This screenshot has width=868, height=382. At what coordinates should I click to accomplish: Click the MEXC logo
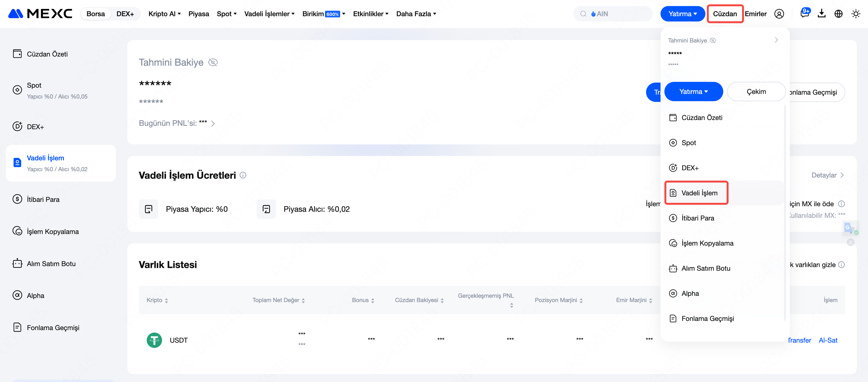point(40,14)
